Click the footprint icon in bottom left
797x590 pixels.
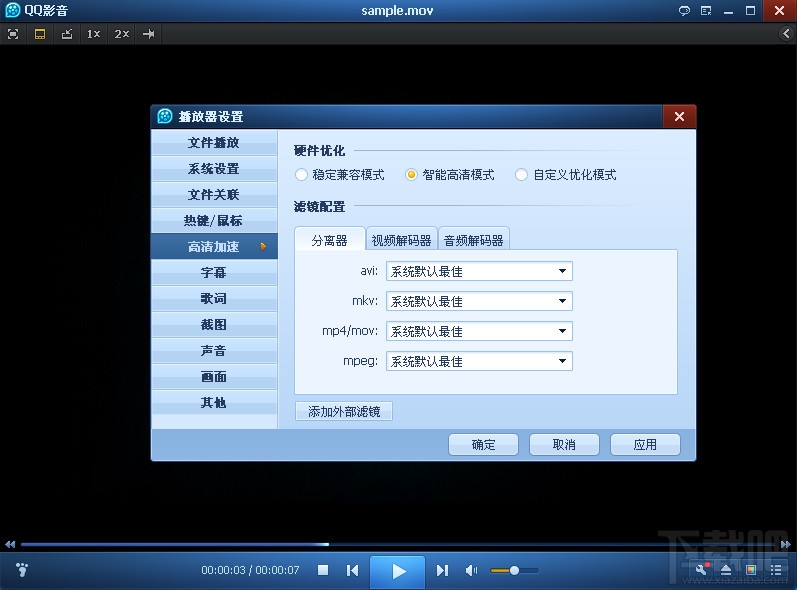(22, 570)
